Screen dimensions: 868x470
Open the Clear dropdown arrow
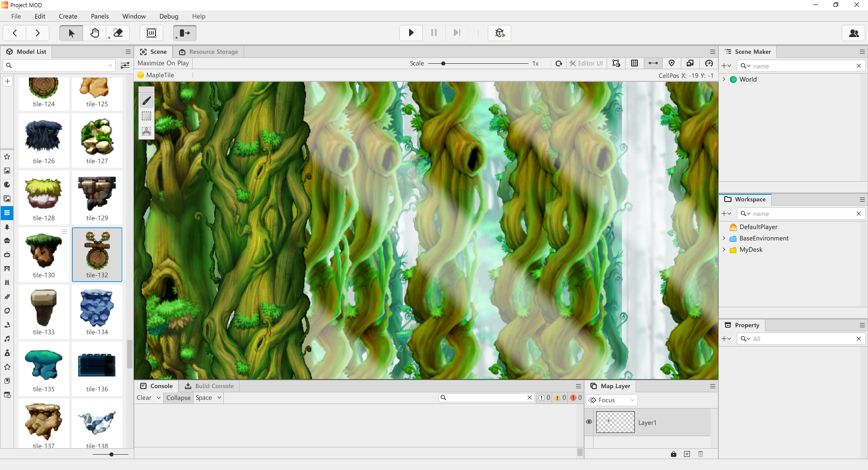(x=159, y=398)
